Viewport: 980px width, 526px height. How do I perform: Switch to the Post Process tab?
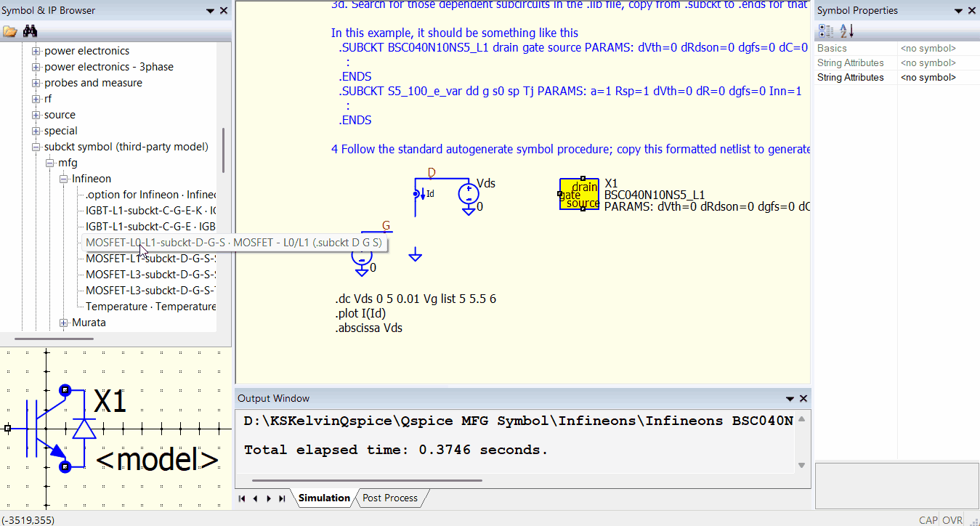click(x=390, y=498)
